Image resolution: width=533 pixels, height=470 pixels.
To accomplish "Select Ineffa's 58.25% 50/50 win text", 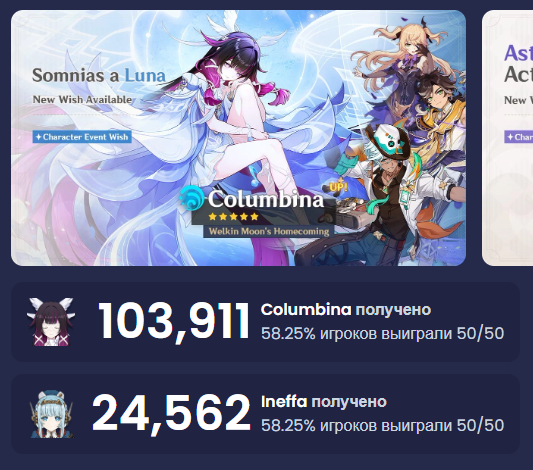I will [x=382, y=425].
